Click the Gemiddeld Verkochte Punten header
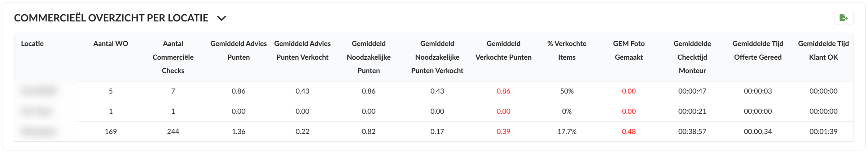 [503, 50]
